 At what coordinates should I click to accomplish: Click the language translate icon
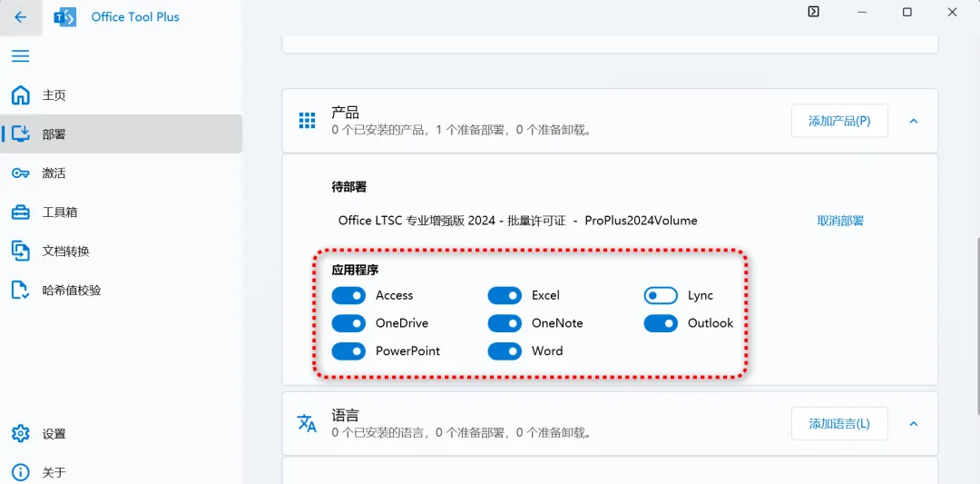click(x=307, y=423)
